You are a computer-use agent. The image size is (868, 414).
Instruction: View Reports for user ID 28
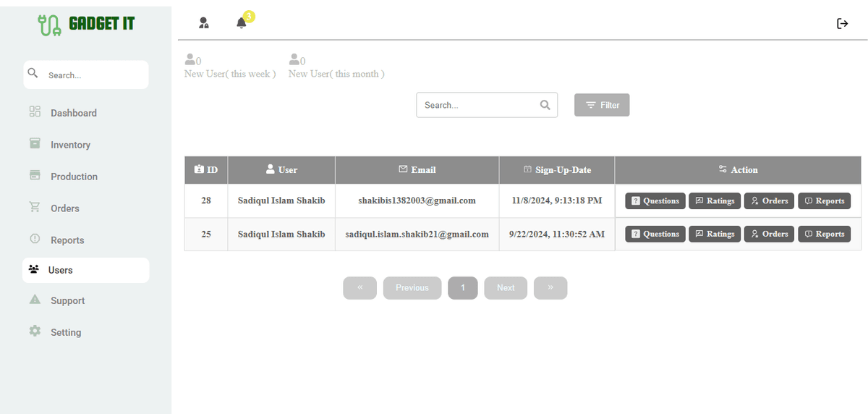pyautogui.click(x=824, y=200)
